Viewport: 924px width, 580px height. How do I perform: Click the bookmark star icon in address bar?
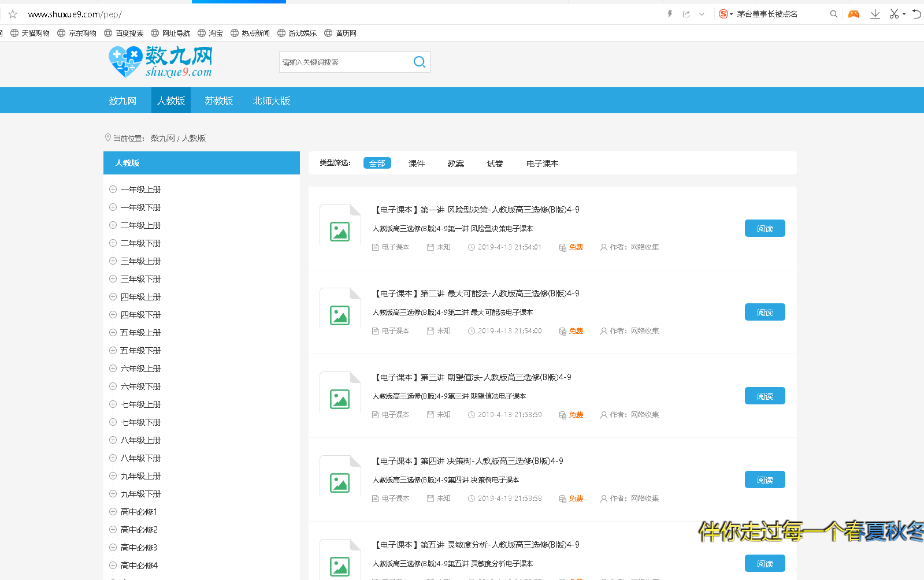point(13,14)
